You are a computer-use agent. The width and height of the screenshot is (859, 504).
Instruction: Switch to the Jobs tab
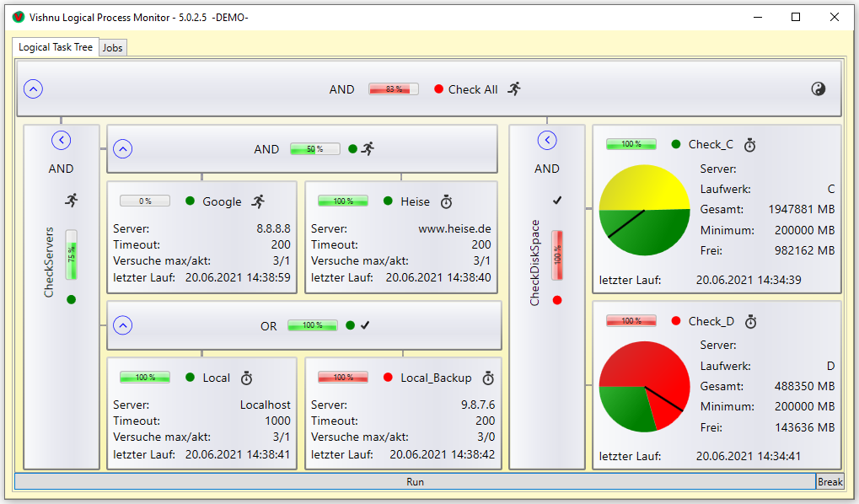(112, 48)
